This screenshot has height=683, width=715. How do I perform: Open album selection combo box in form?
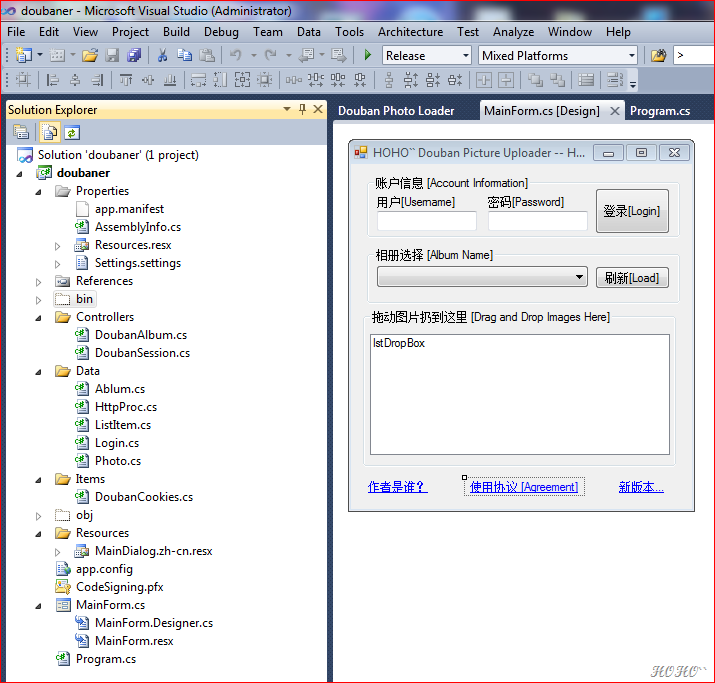(482, 277)
